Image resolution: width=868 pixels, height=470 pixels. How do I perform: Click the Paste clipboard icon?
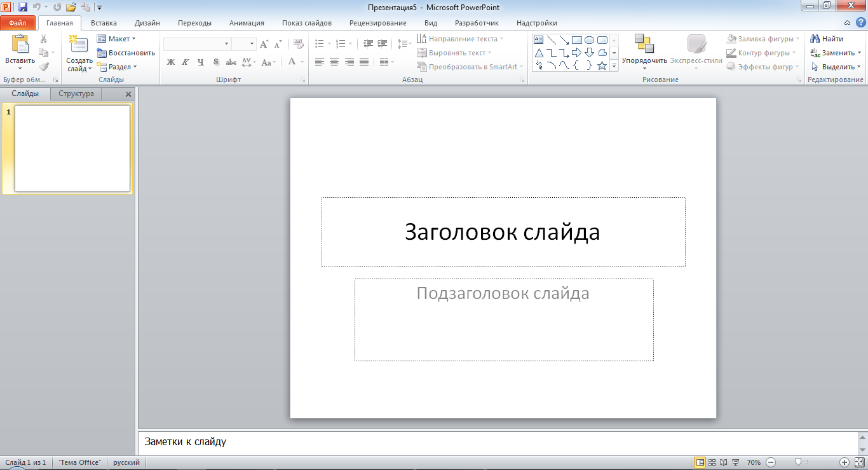pyautogui.click(x=20, y=43)
